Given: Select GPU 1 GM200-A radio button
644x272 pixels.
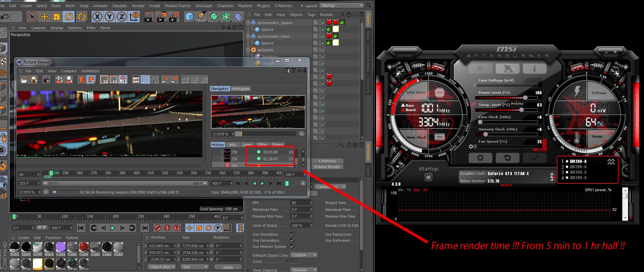Looking at the screenshot, I should tap(566, 162).
